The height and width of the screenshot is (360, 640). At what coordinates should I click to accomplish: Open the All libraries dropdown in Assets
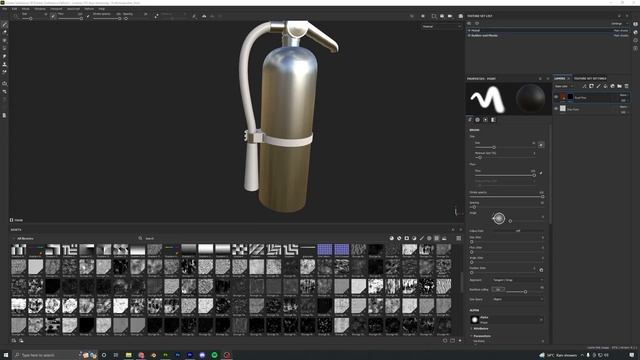coord(25,238)
